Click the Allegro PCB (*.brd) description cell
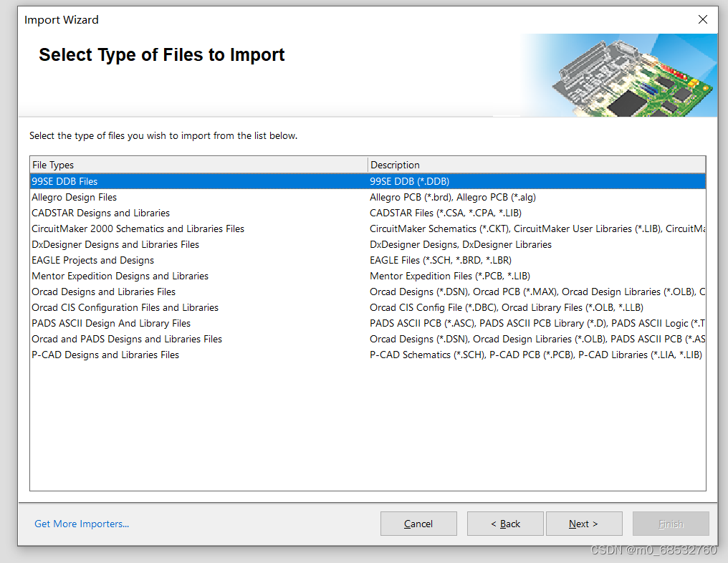The image size is (728, 563). (x=453, y=197)
